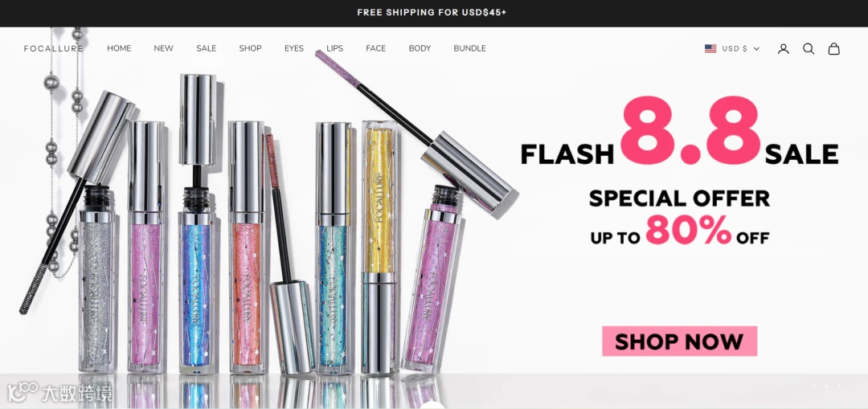
Task: Select the third carousel slide dot
Action: [838, 386]
